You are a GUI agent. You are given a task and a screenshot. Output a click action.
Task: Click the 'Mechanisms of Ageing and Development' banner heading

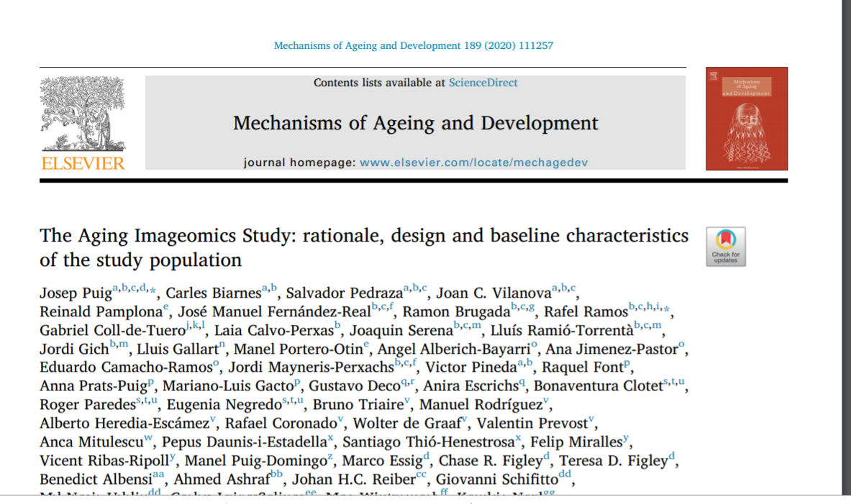[415, 123]
